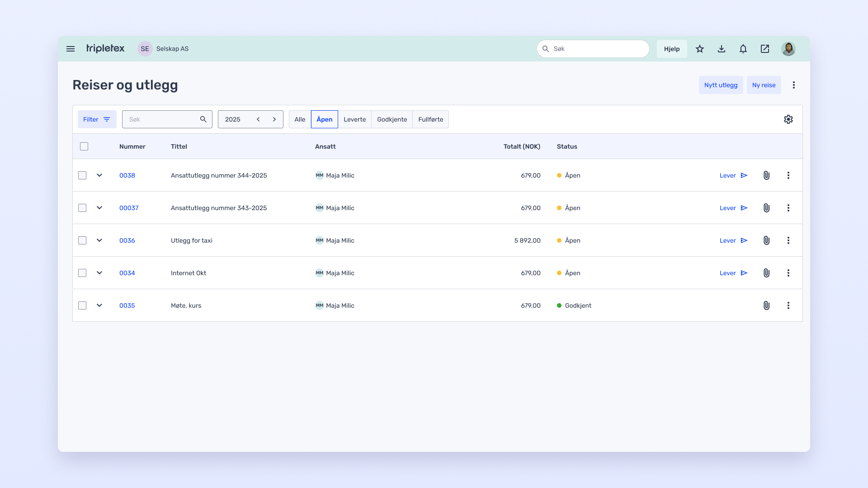Open the SE company avatar
The image size is (868, 488).
pyautogui.click(x=145, y=49)
